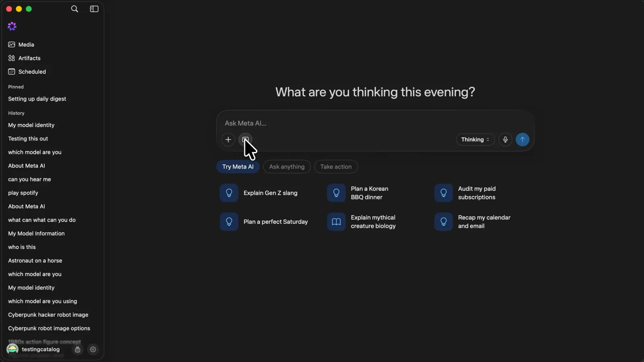
Task: Click the testingcatalog username label
Action: click(x=41, y=350)
